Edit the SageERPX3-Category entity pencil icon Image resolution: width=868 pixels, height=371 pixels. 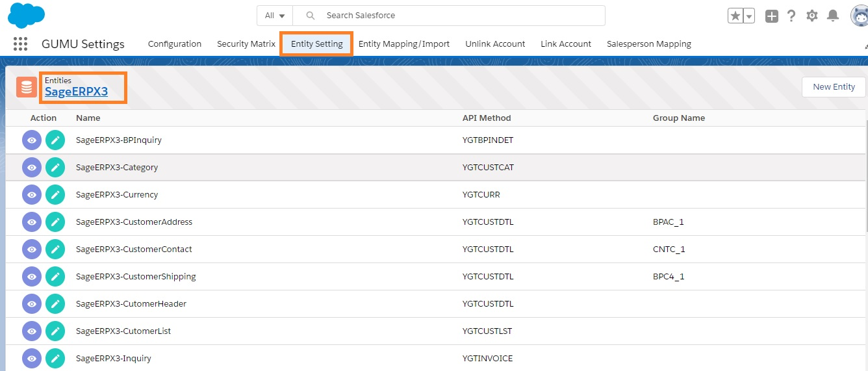(x=55, y=167)
